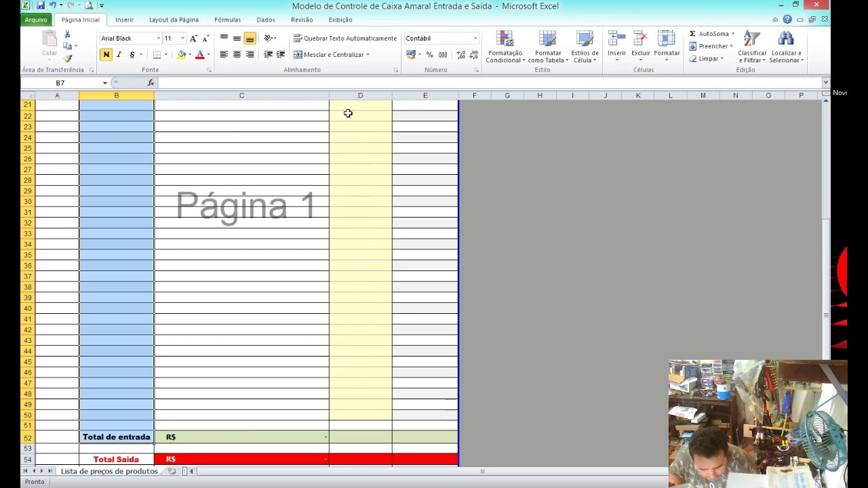Click the Colar paste button

pos(49,45)
